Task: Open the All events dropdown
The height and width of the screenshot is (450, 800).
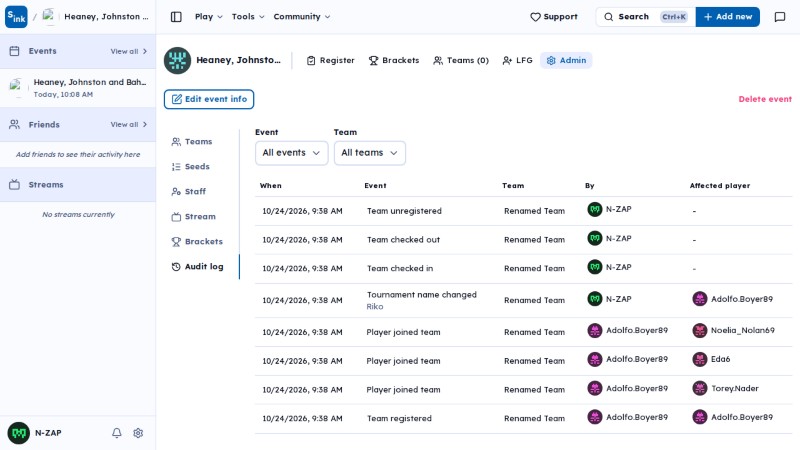Action: [x=291, y=153]
